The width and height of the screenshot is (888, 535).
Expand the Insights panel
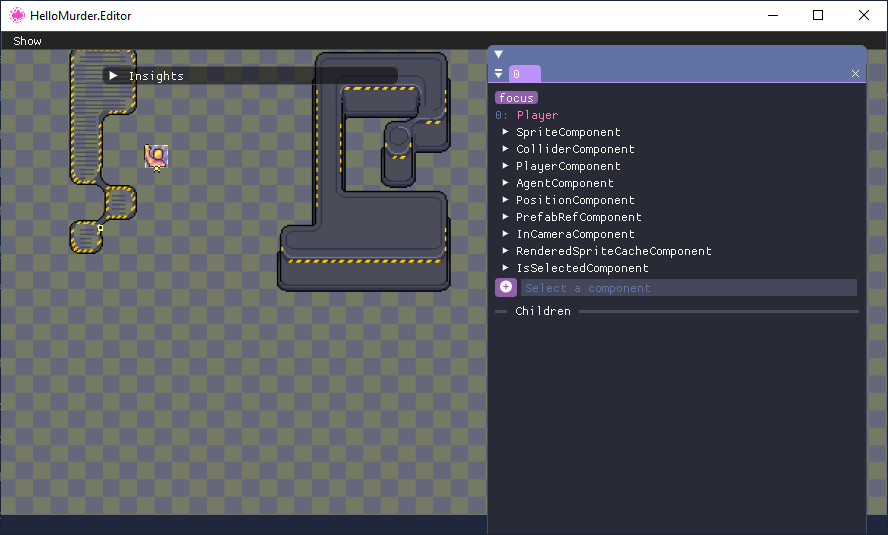(x=114, y=76)
